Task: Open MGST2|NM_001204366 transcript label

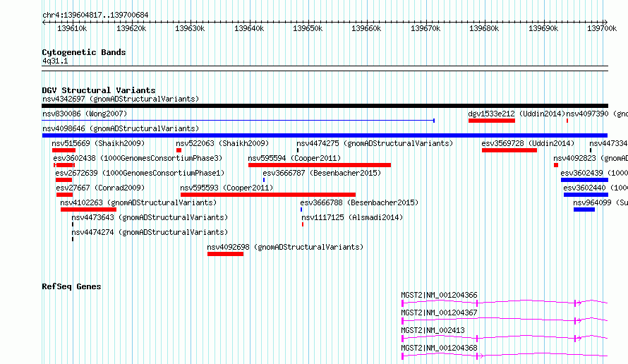Action: coord(439,295)
